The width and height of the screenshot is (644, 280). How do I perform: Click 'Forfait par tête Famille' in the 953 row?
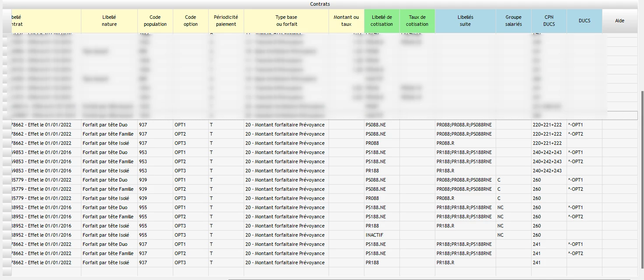108,161
